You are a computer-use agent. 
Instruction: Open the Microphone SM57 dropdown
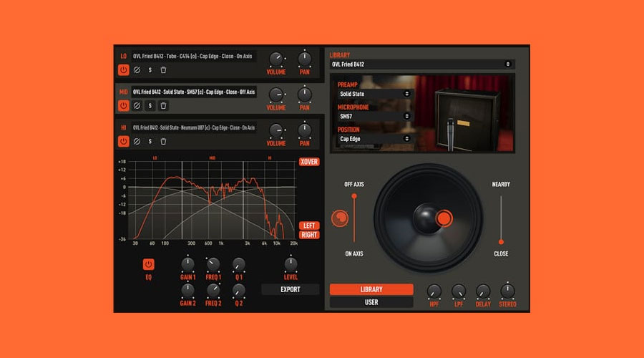pyautogui.click(x=374, y=116)
